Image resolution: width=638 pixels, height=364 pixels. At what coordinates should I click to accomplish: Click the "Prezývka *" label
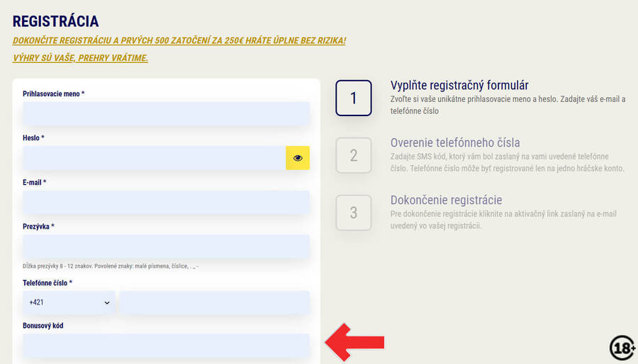38,227
